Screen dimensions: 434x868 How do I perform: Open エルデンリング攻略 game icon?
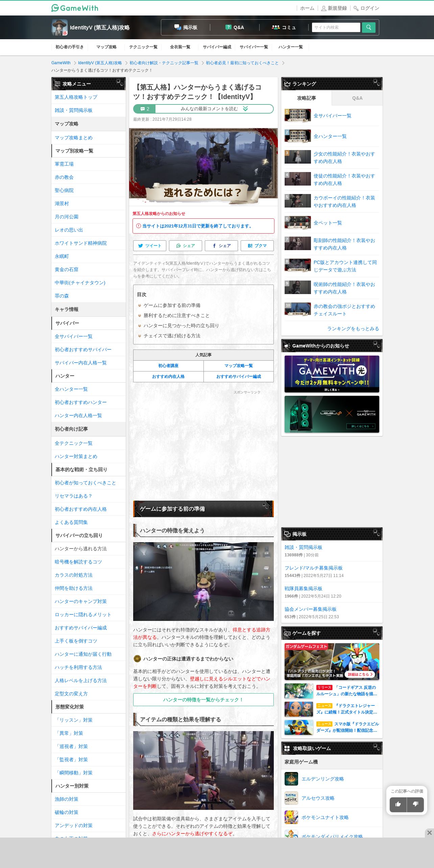tap(291, 779)
